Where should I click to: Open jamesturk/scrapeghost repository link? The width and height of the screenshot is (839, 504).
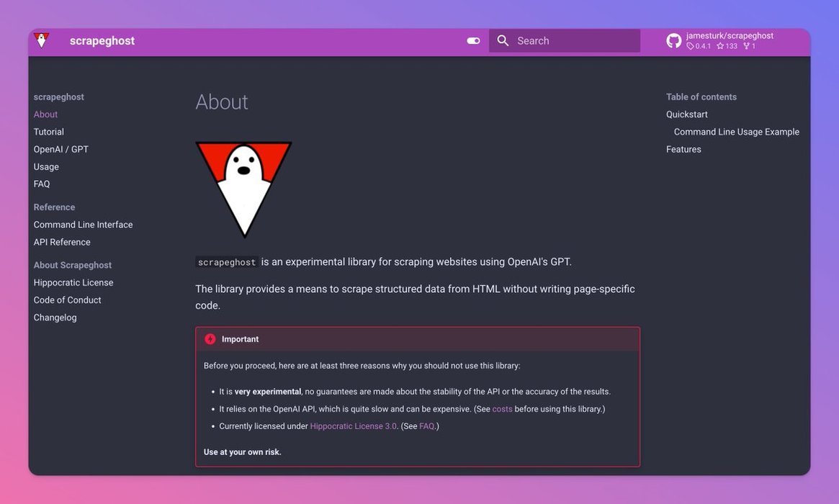click(729, 36)
